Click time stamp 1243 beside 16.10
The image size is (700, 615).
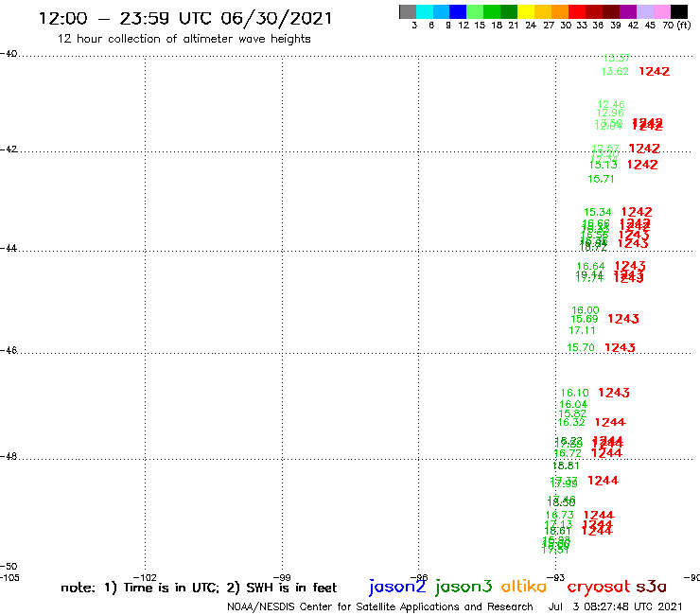pyautogui.click(x=614, y=393)
